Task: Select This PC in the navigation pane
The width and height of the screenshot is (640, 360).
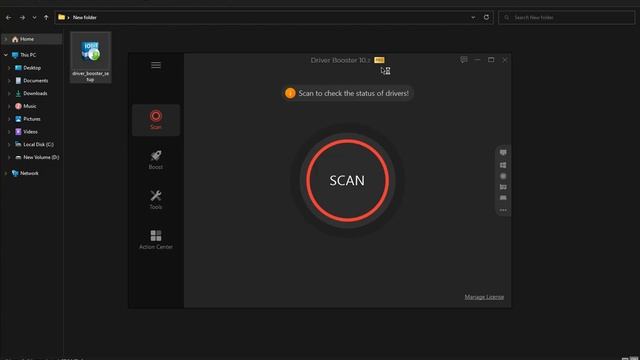Action: [28, 55]
